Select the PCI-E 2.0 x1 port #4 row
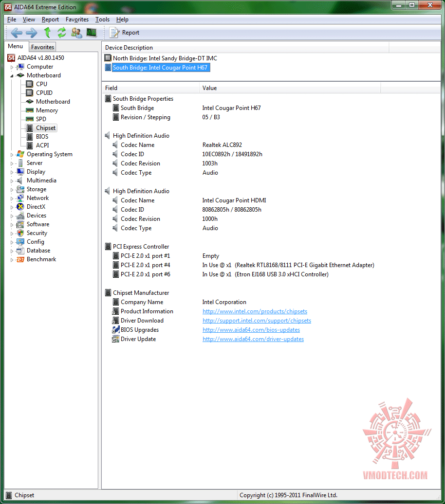Viewport: 445px width, 504px height. click(243, 265)
